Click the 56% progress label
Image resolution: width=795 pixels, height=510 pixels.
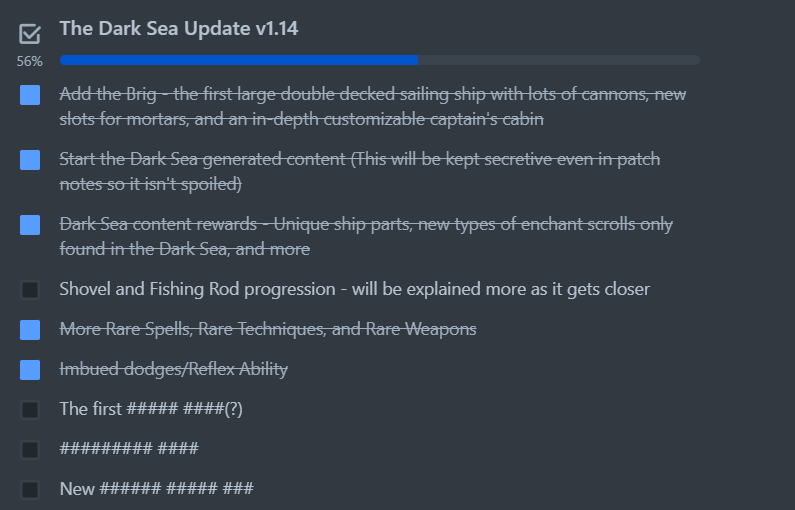point(29,61)
